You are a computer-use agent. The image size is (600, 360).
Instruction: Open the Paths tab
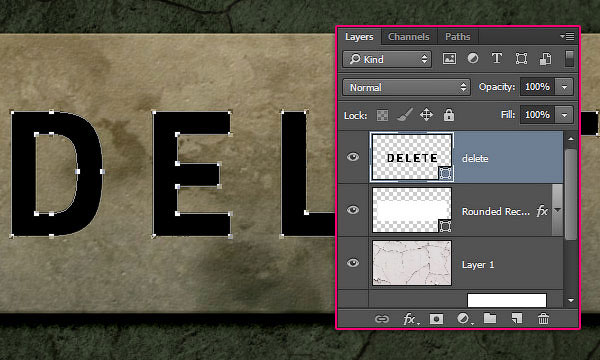point(458,37)
